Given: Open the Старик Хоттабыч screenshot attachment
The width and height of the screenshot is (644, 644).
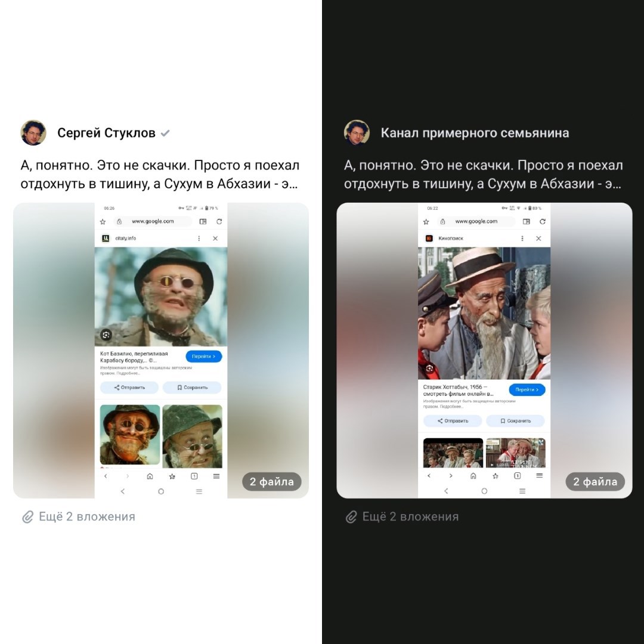Looking at the screenshot, I should pyautogui.click(x=484, y=351).
